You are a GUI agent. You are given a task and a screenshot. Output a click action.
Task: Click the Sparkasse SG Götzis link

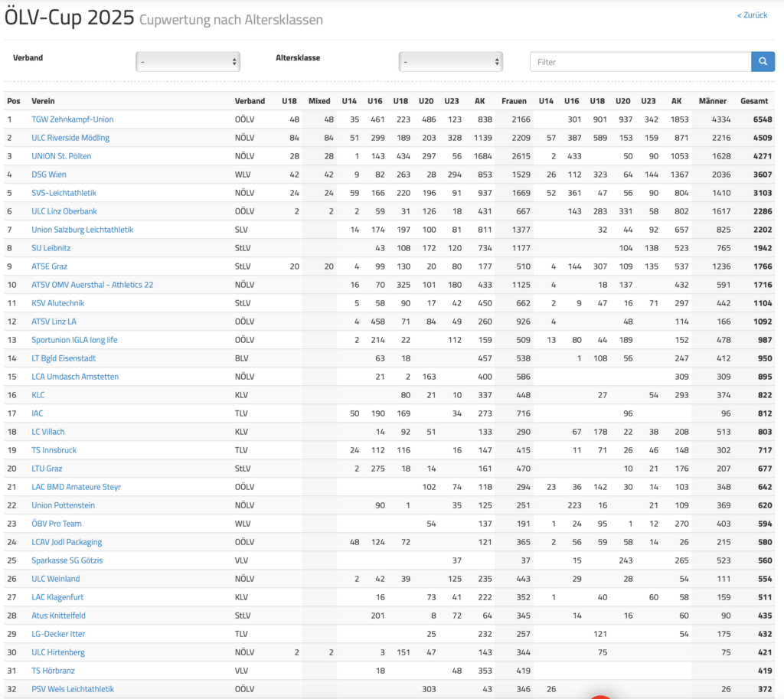click(x=67, y=560)
